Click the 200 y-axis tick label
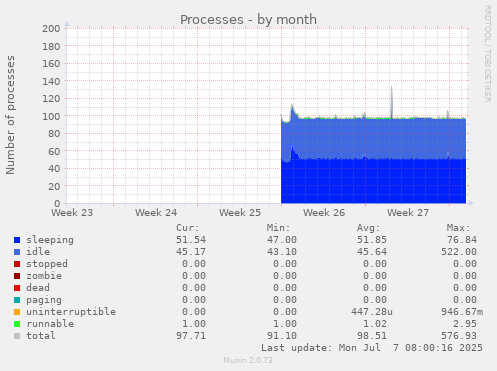 tap(51, 29)
